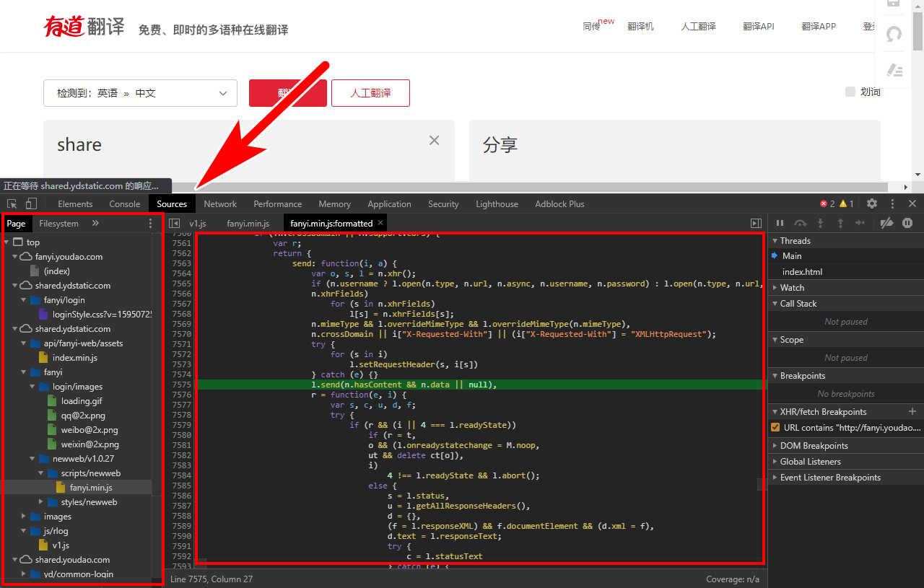
Task: Toggle the device toolbar emulation icon
Action: pyautogui.click(x=29, y=204)
